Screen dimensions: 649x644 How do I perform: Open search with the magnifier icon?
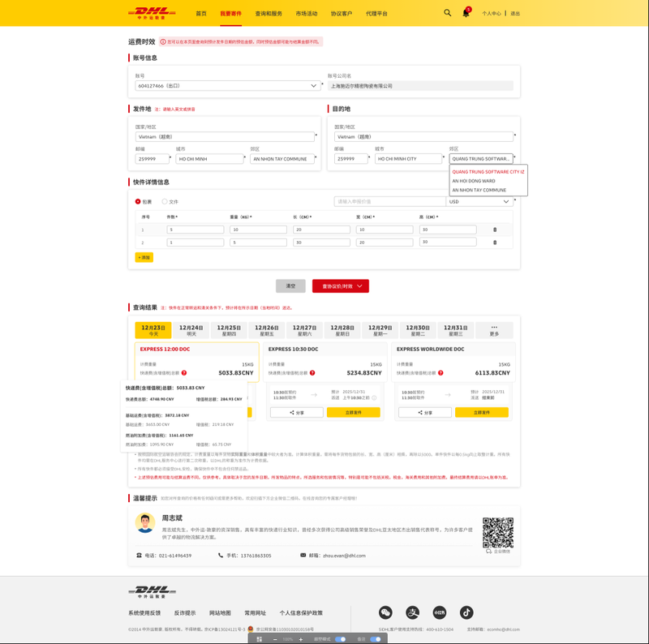coord(448,13)
